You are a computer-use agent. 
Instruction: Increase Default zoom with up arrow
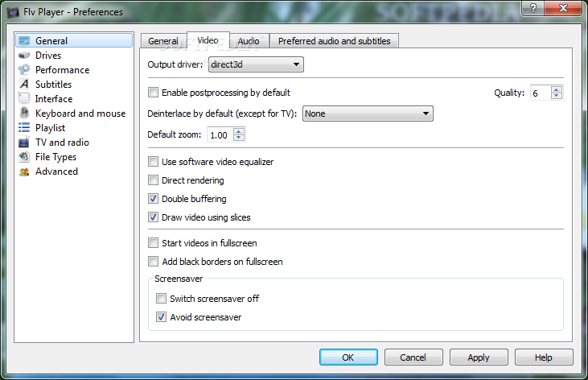(x=239, y=131)
